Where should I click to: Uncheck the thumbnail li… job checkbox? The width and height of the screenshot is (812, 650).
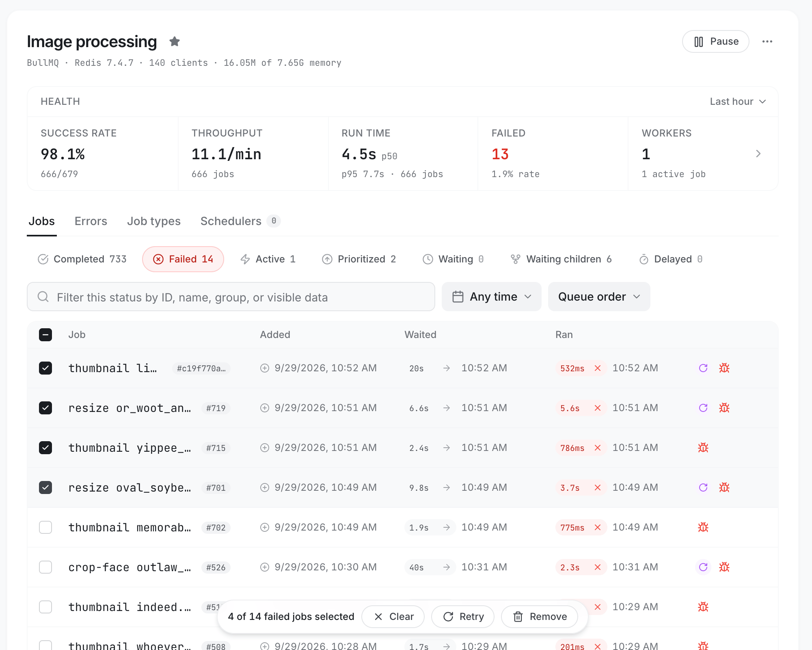(x=45, y=368)
